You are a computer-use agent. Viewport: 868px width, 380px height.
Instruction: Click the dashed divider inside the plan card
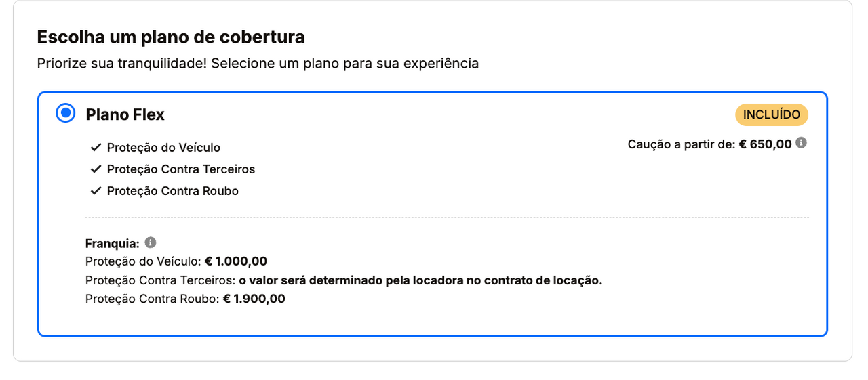pos(447,218)
